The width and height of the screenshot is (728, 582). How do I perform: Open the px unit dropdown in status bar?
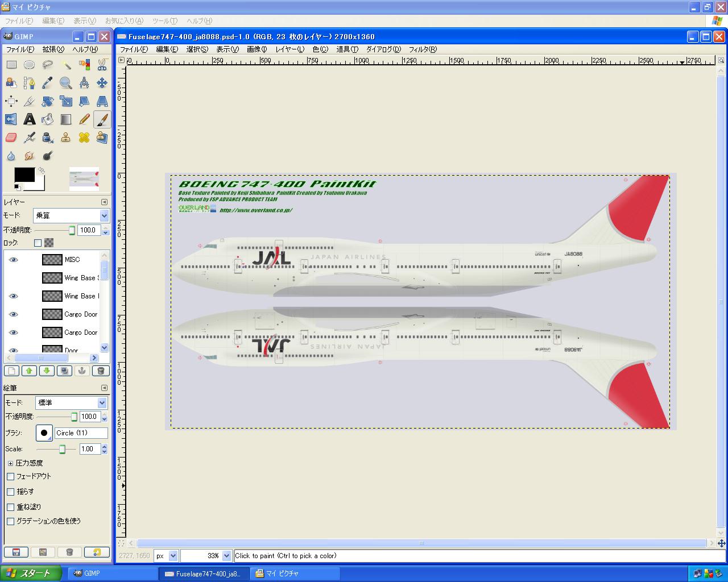[166, 556]
